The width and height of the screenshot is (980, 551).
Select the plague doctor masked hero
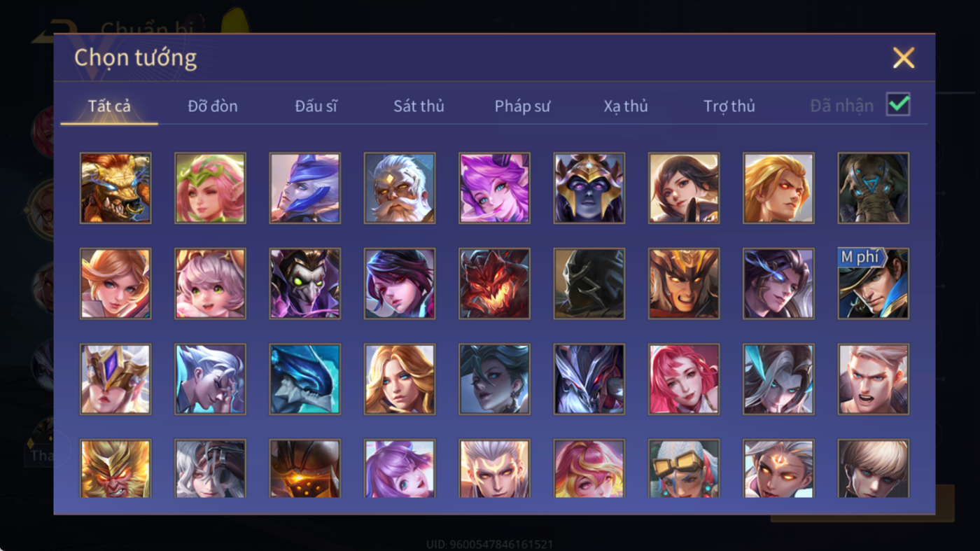(x=305, y=284)
